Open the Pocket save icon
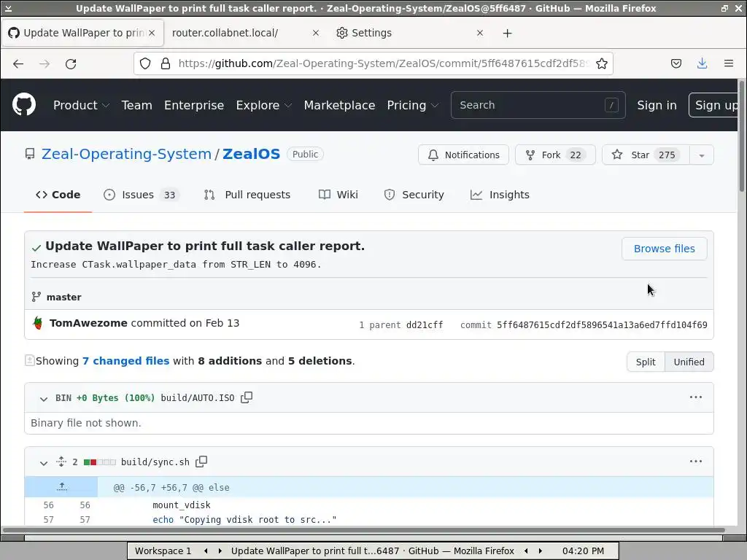This screenshot has width=747, height=560. pyautogui.click(x=676, y=64)
